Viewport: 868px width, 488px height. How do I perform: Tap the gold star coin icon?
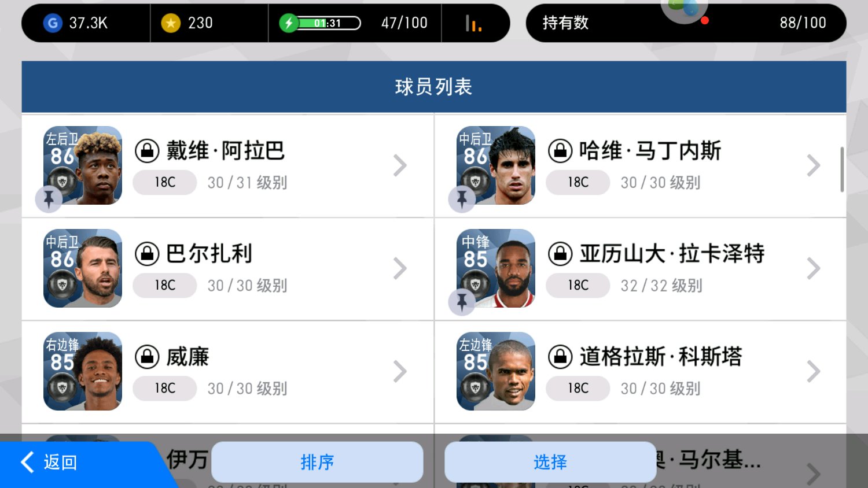coord(171,23)
